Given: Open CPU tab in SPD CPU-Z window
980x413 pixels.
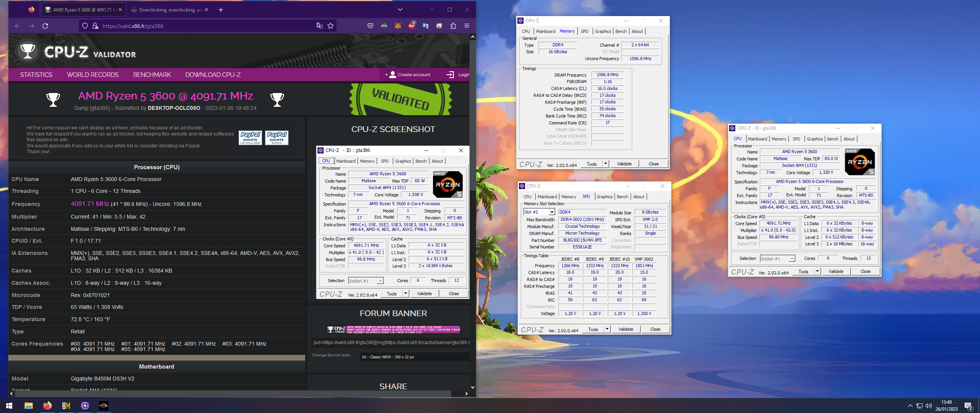Looking at the screenshot, I should (527, 197).
